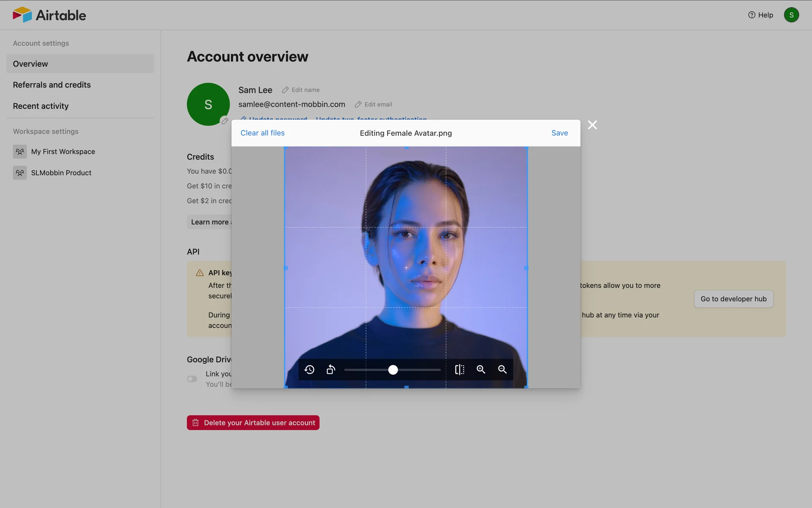Image resolution: width=812 pixels, height=508 pixels.
Task: Click the reset history icon in editor toolbar
Action: pos(309,370)
